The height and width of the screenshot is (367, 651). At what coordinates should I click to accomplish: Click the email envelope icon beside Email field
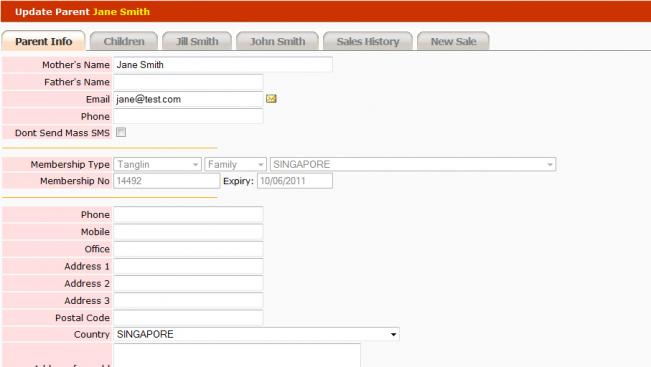[x=271, y=99]
